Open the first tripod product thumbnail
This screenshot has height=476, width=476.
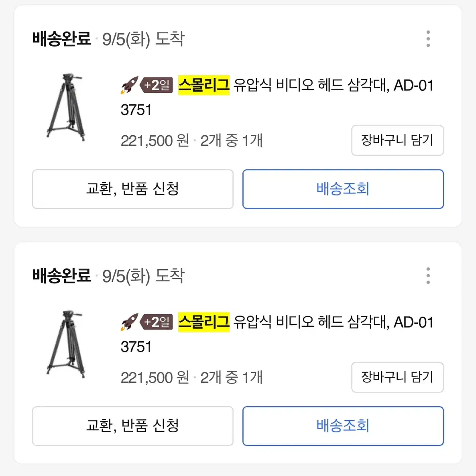tap(66, 107)
